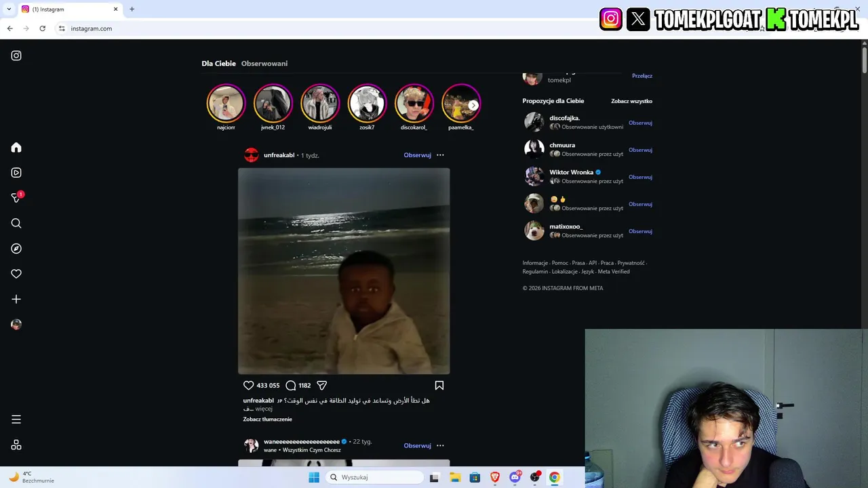Open the Meta apps icon at the sidebar bottom
Image resolution: width=868 pixels, height=488 pixels.
(x=16, y=445)
